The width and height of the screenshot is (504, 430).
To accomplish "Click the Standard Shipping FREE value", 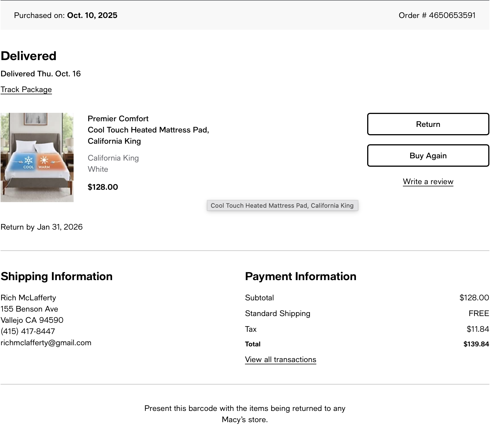I will pos(479,314).
